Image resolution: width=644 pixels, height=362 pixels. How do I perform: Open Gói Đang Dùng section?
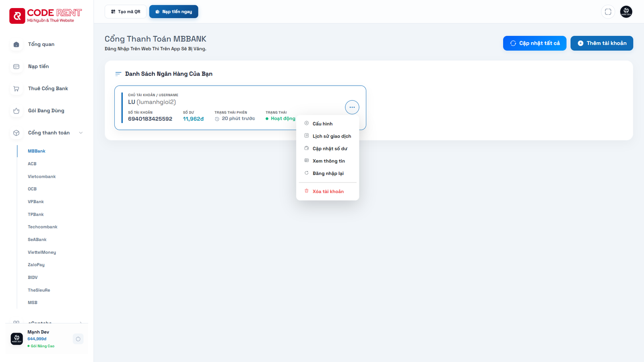[46, 111]
